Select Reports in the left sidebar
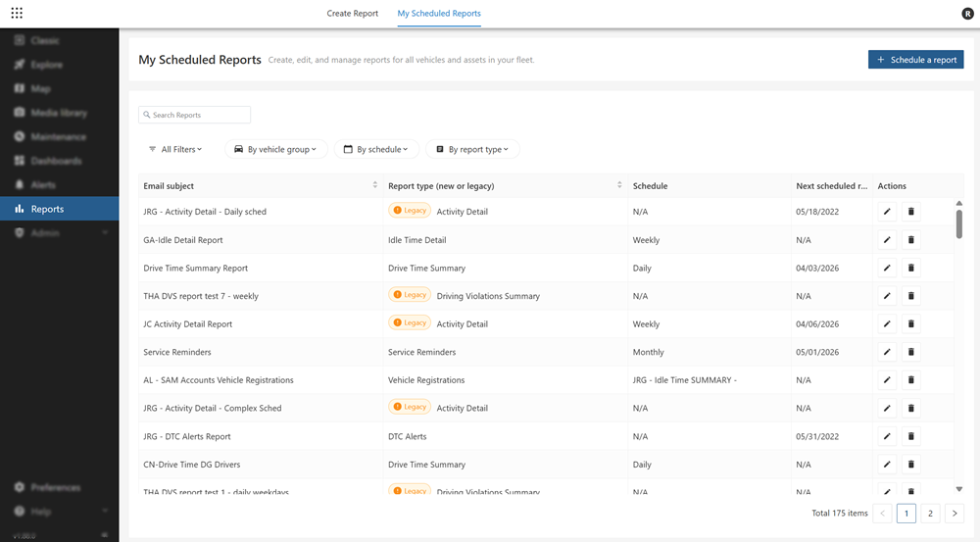 [x=60, y=209]
